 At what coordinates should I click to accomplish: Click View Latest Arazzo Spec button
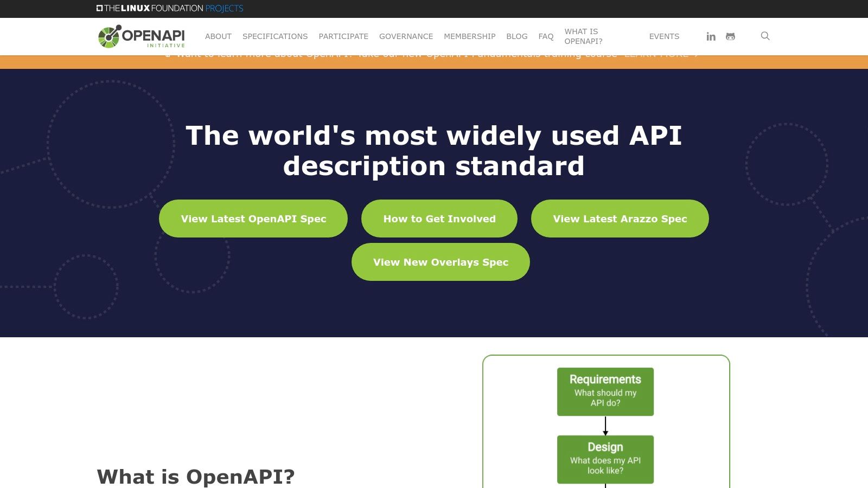[620, 219]
